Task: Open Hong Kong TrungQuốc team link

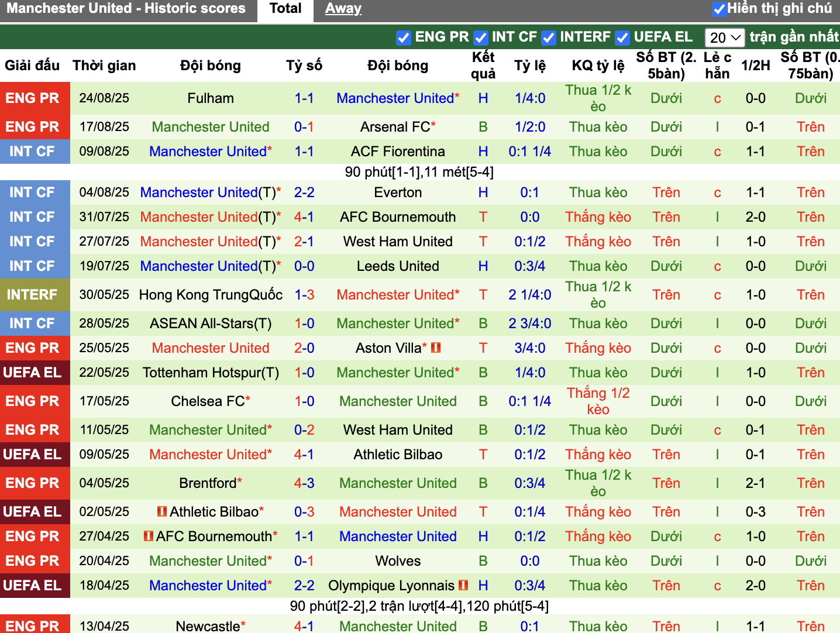Action: click(x=211, y=295)
